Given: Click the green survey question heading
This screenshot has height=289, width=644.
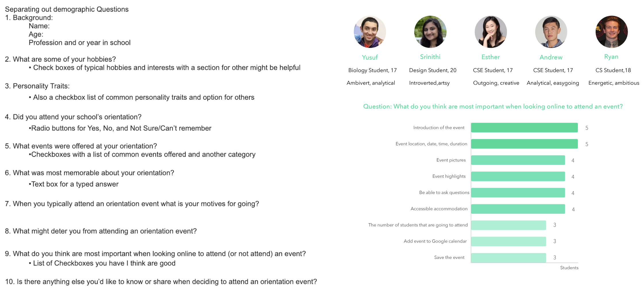Looking at the screenshot, I should coord(493,107).
